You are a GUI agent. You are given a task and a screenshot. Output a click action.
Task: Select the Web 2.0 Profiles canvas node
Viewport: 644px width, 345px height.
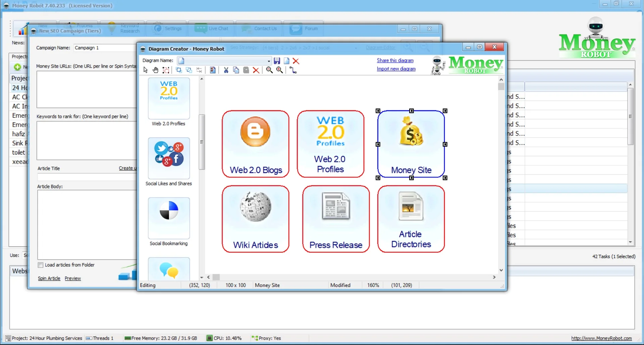(x=331, y=144)
